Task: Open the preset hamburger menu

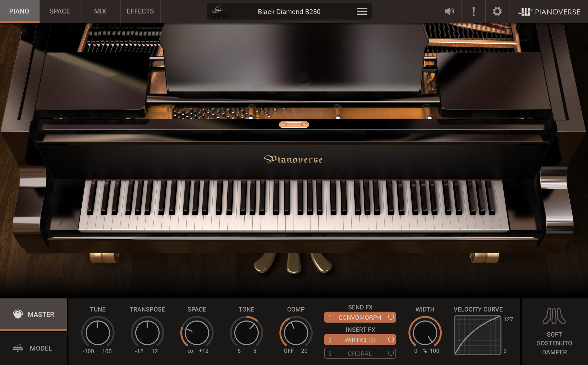Action: point(362,11)
